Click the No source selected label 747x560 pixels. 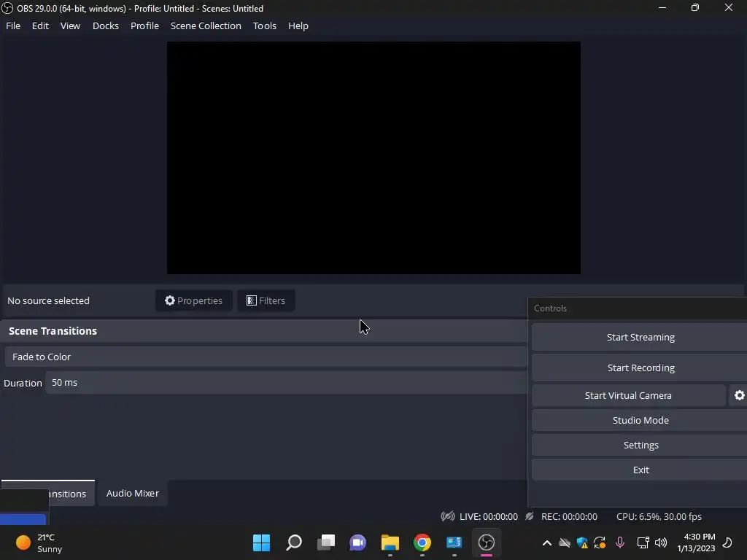(x=48, y=300)
